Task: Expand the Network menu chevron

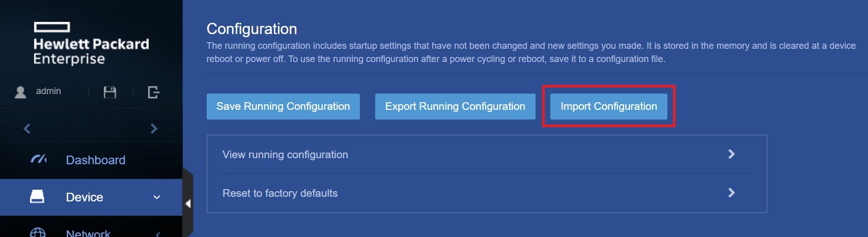Action: click(x=158, y=234)
